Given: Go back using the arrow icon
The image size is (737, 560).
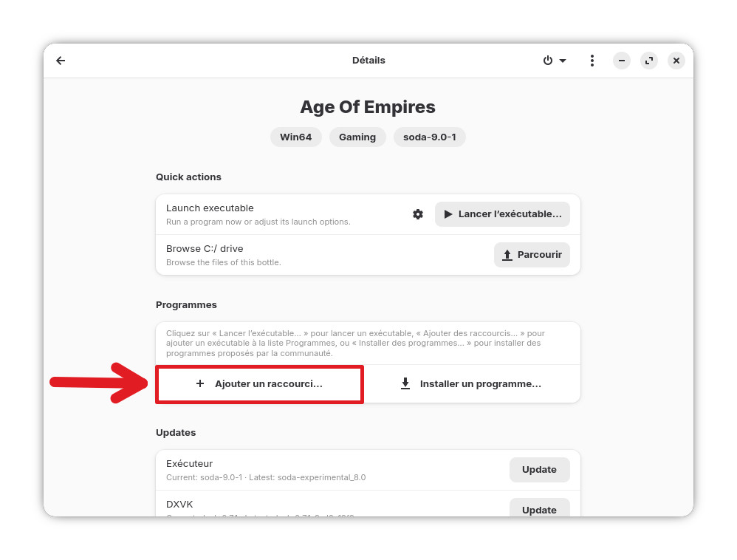Looking at the screenshot, I should point(61,61).
